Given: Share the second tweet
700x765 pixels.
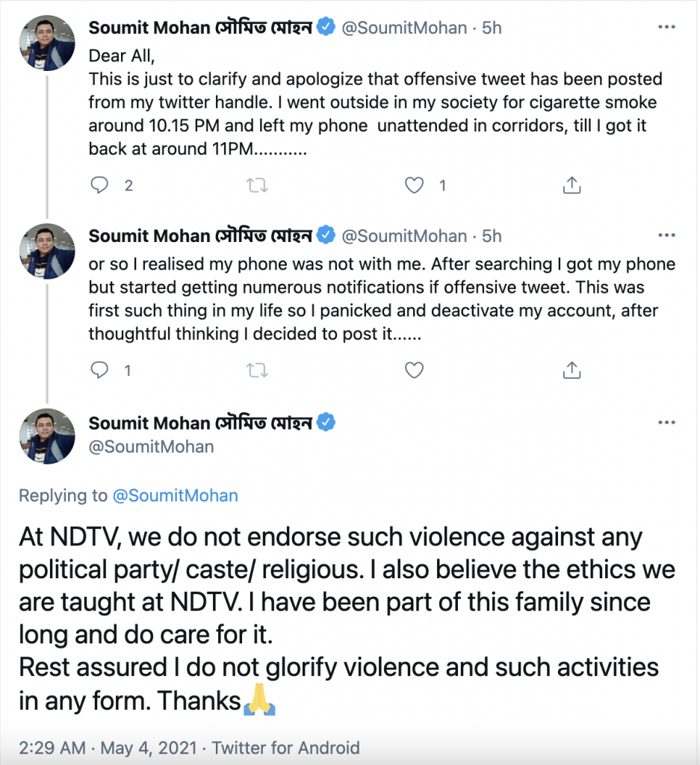Looking at the screenshot, I should [572, 371].
